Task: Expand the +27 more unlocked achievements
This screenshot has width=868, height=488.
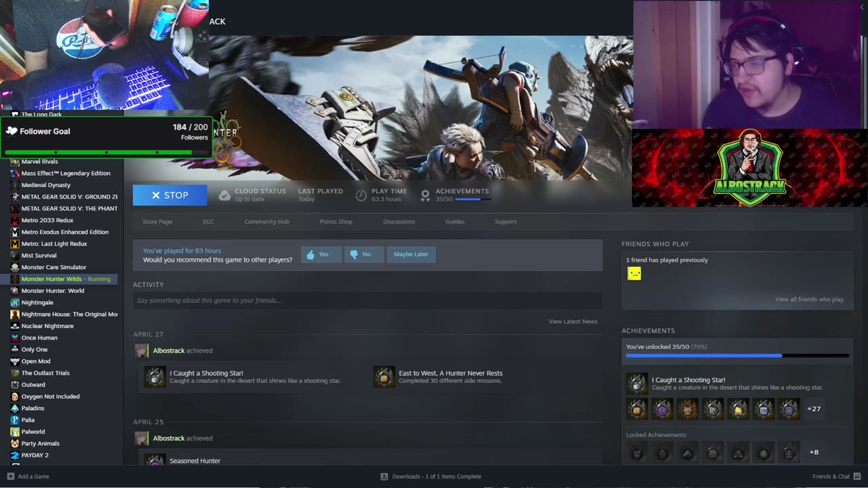Action: click(814, 409)
